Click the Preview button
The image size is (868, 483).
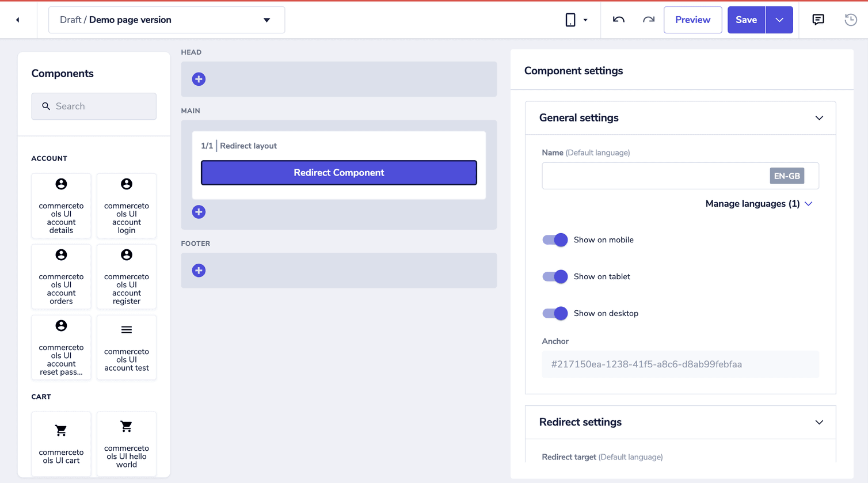pos(692,19)
